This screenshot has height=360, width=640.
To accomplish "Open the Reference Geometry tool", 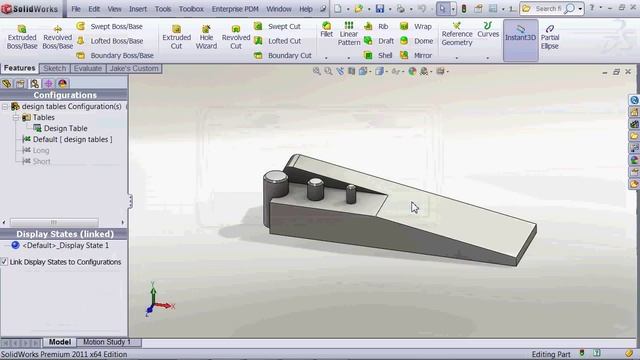I will pyautogui.click(x=457, y=34).
